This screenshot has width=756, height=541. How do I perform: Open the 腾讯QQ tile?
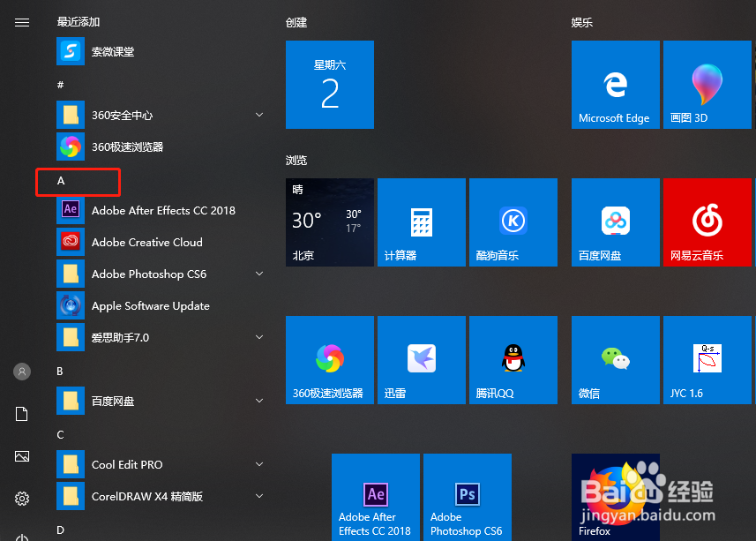coord(513,360)
